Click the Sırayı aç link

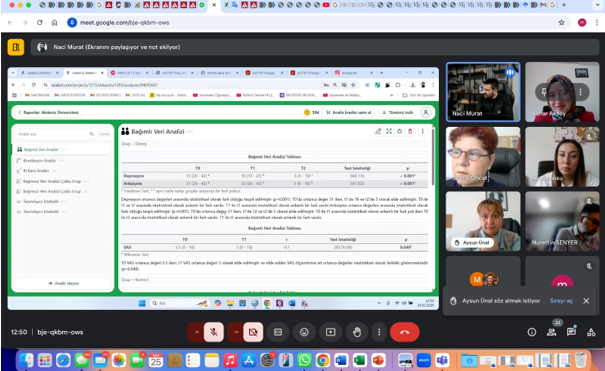coord(561,301)
